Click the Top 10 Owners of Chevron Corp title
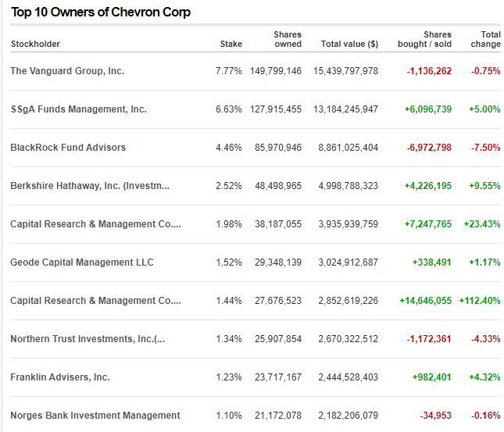This screenshot has width=504, height=432. pyautogui.click(x=101, y=12)
